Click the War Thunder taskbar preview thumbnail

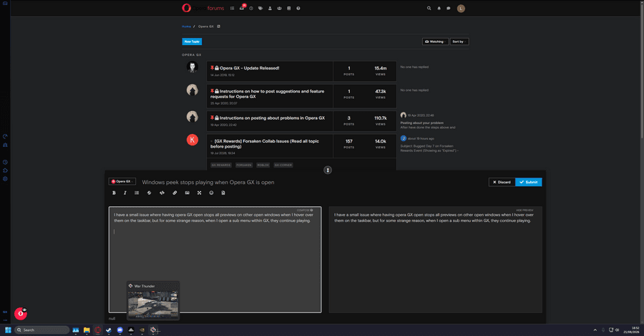(x=153, y=304)
